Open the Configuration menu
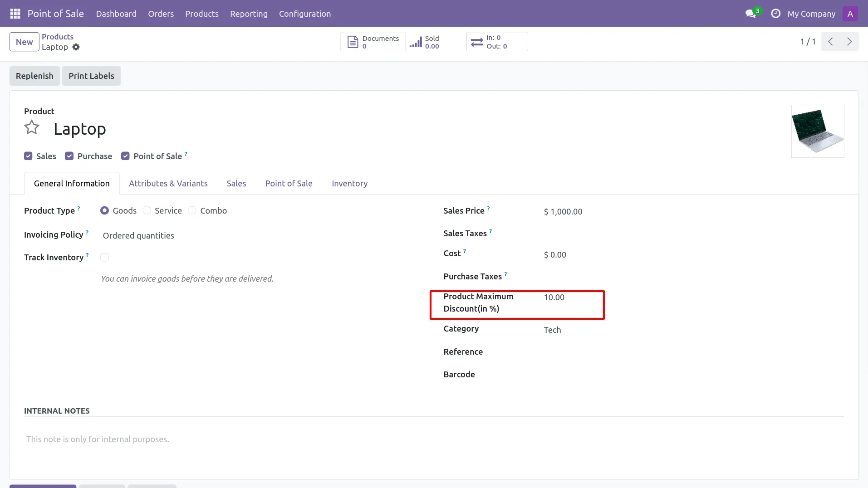The width and height of the screenshot is (868, 488). point(304,14)
